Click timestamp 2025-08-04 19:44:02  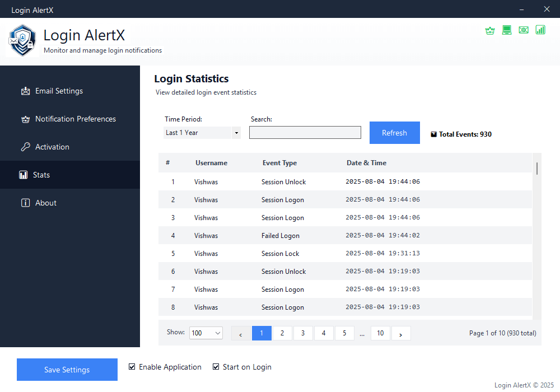pyautogui.click(x=382, y=235)
